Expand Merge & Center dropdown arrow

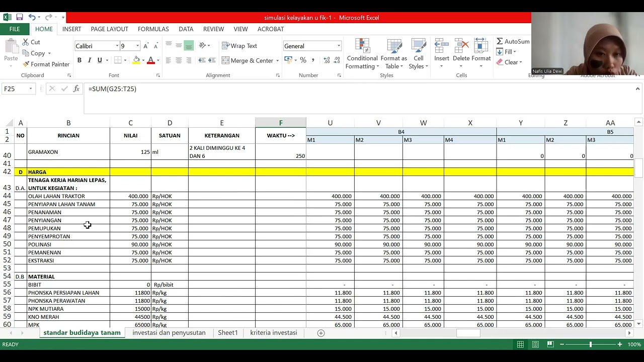tap(277, 61)
